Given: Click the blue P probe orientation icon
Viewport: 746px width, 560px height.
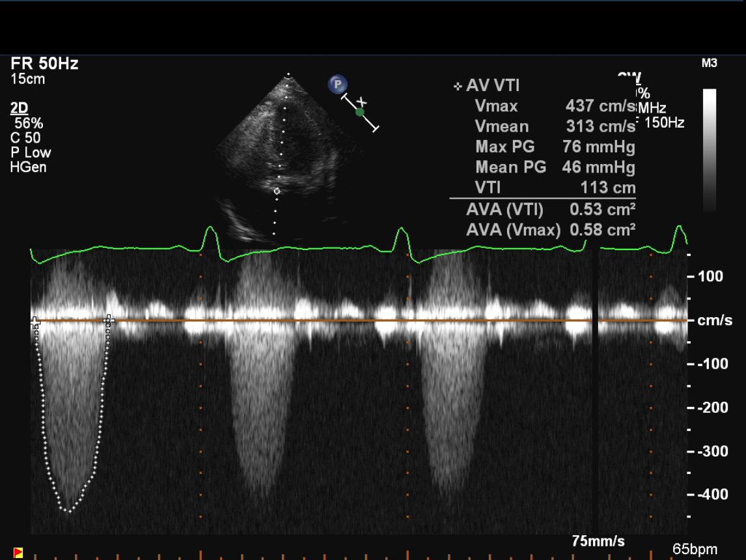Looking at the screenshot, I should (x=337, y=84).
